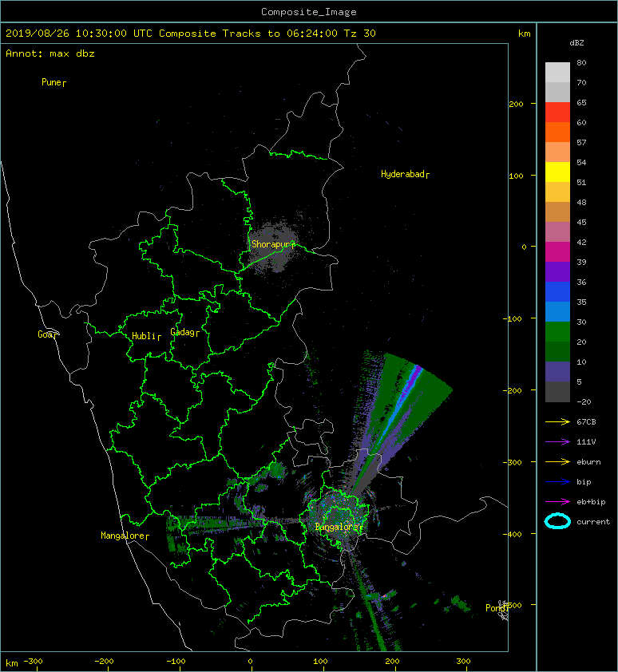Click the 300 tick on horizontal axis
Screen dimensions: 618x672
[x=463, y=662]
